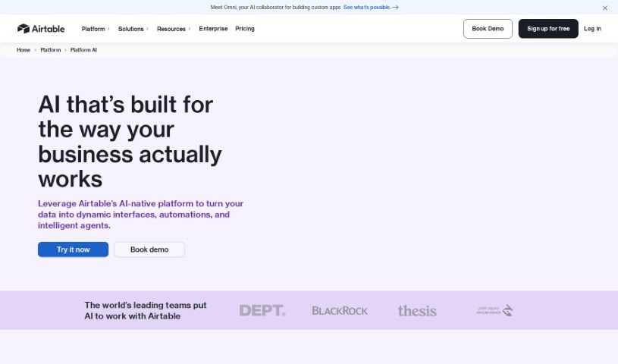Open the Pricing page from the nav
The width and height of the screenshot is (618, 364).
245,29
